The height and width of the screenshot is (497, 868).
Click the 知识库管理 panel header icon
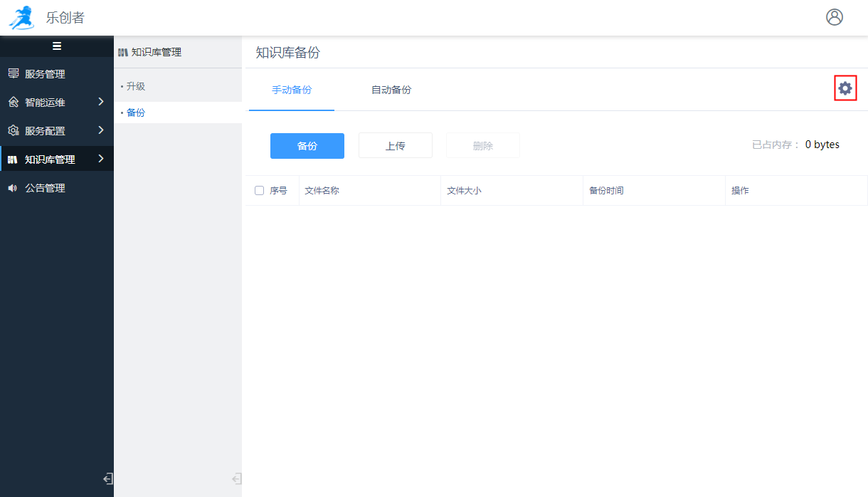coord(124,51)
